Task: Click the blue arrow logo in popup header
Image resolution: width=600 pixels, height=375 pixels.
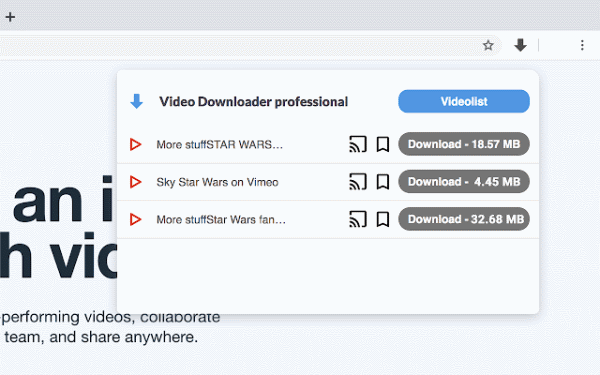Action: tap(137, 101)
